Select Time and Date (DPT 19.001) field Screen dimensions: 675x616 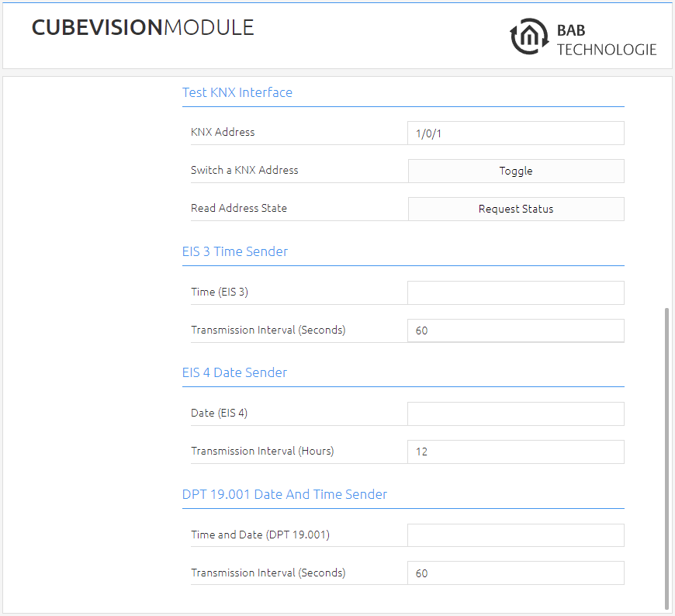pos(516,535)
